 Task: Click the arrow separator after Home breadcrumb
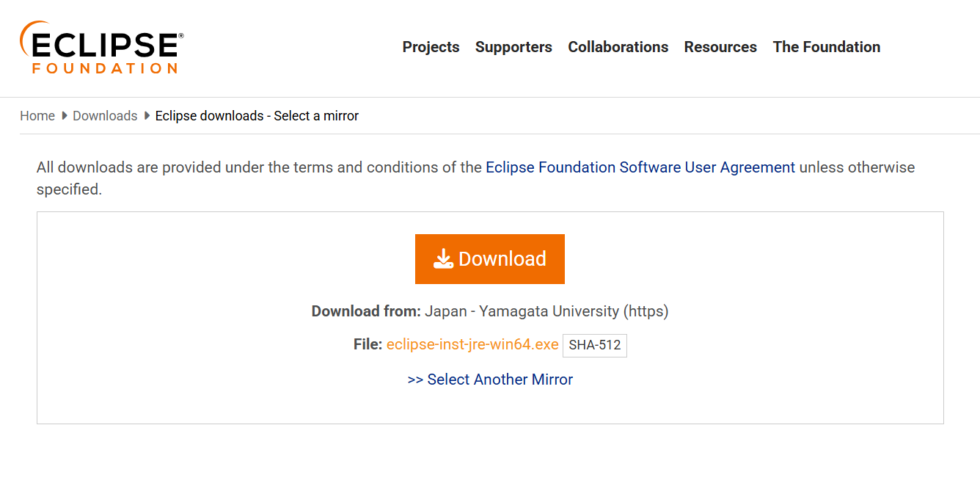pos(65,116)
